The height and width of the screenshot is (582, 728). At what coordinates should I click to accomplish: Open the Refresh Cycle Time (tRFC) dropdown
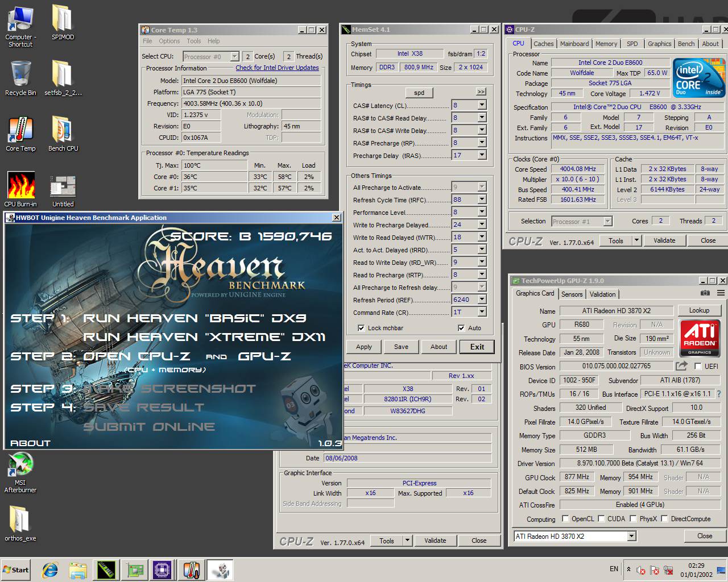pyautogui.click(x=482, y=199)
